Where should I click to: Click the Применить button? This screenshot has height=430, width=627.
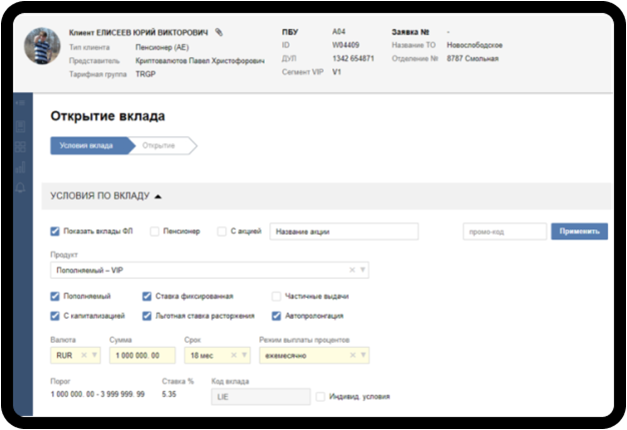[x=579, y=232]
